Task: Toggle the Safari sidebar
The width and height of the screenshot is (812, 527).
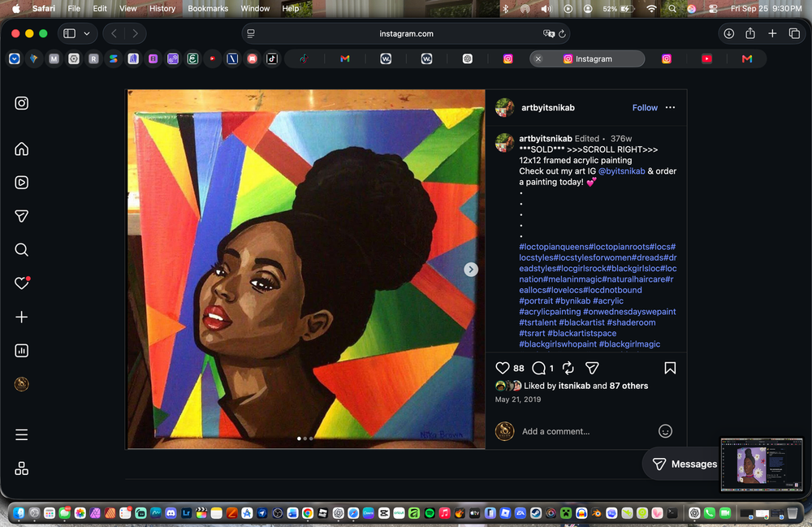Action: pyautogui.click(x=69, y=33)
